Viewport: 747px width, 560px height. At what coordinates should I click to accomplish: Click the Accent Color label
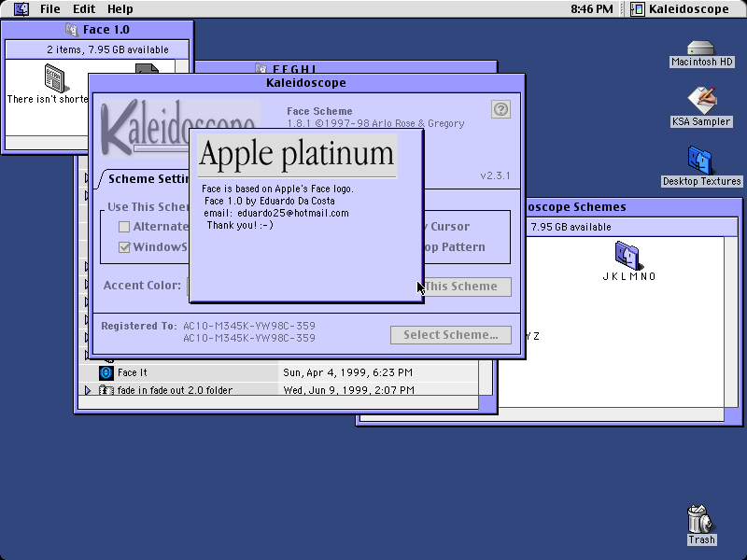[142, 286]
